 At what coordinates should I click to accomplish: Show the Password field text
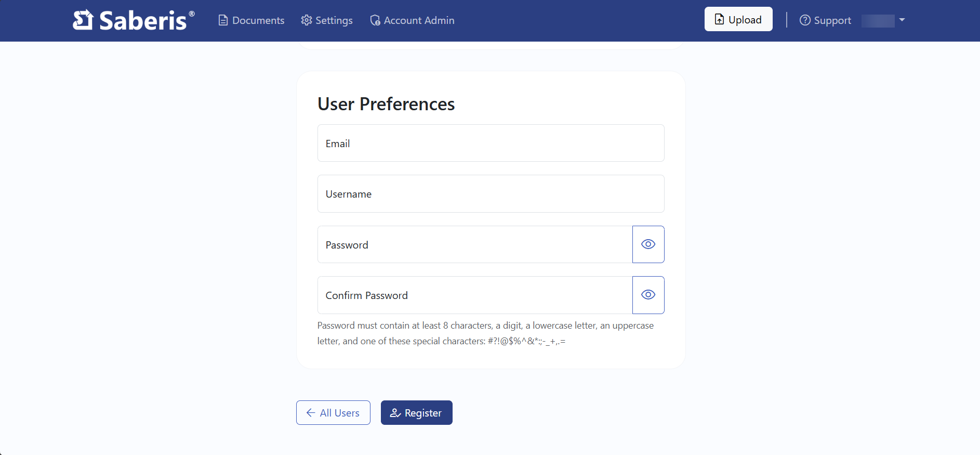coord(648,244)
